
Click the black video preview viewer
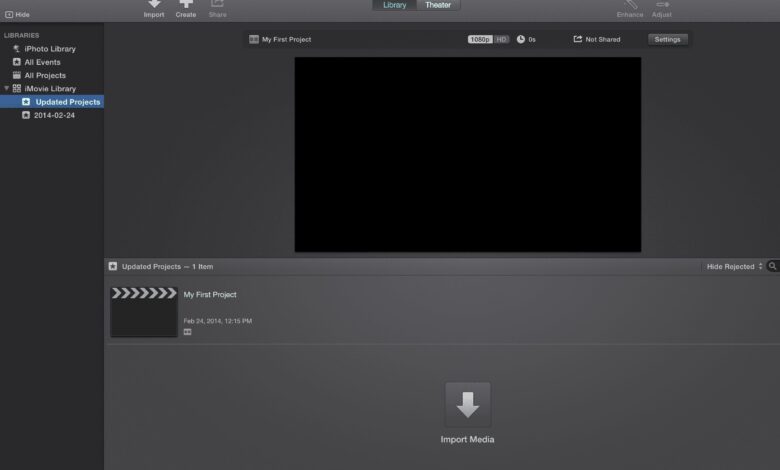point(468,155)
